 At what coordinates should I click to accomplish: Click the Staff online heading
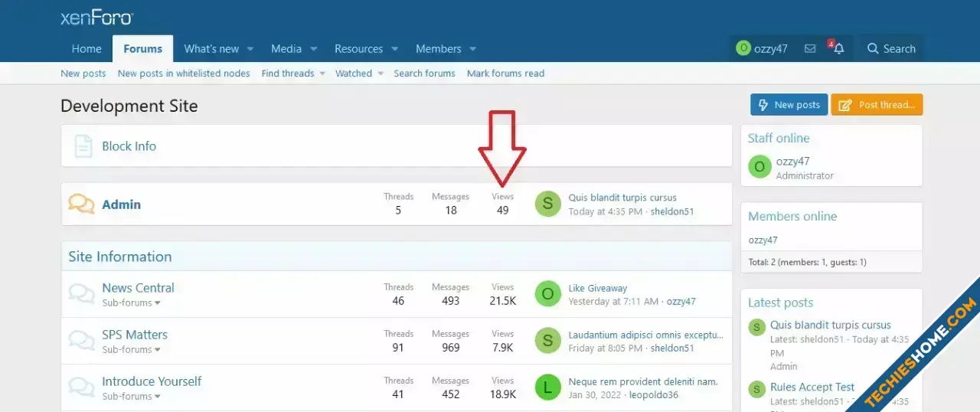[x=779, y=139]
